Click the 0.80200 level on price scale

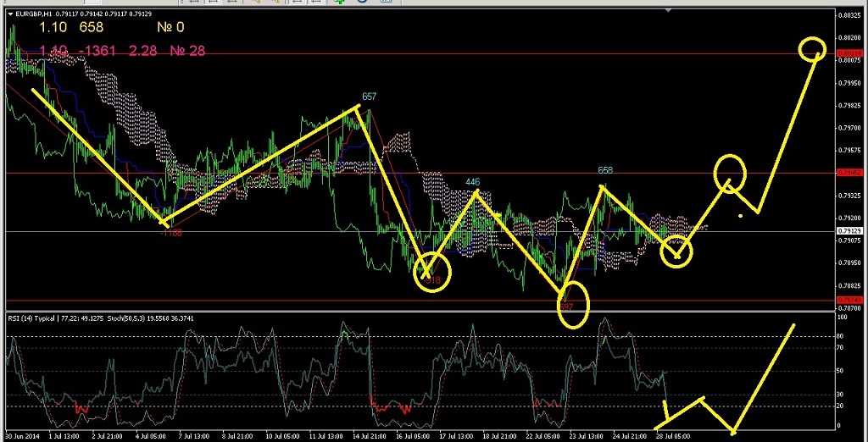pyautogui.click(x=849, y=38)
